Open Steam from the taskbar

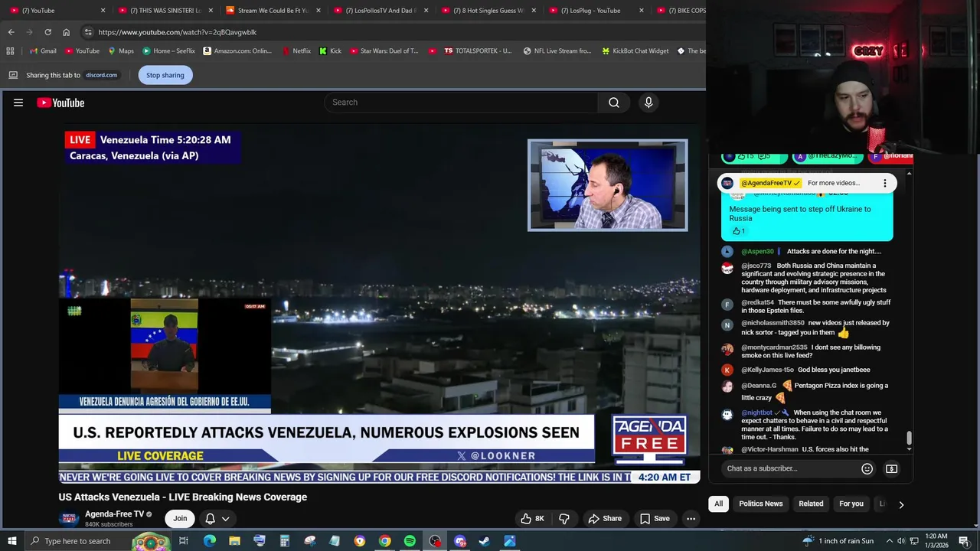(485, 541)
